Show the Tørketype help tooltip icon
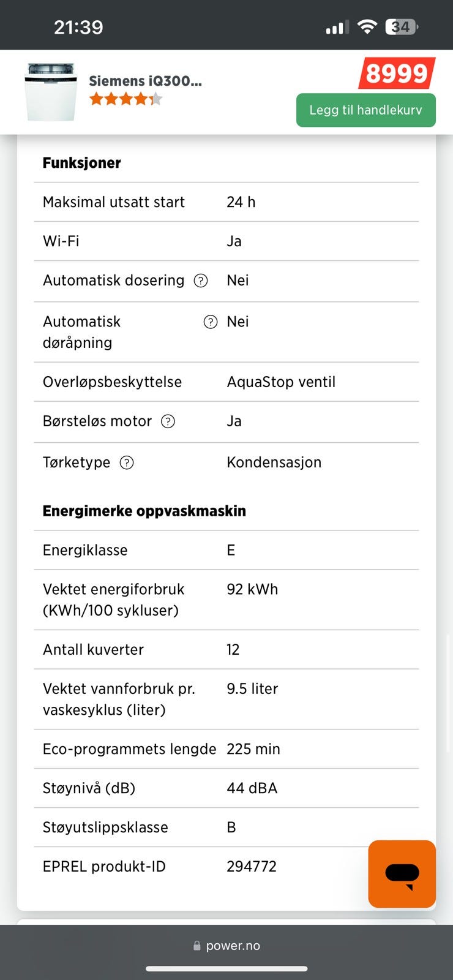 click(127, 462)
